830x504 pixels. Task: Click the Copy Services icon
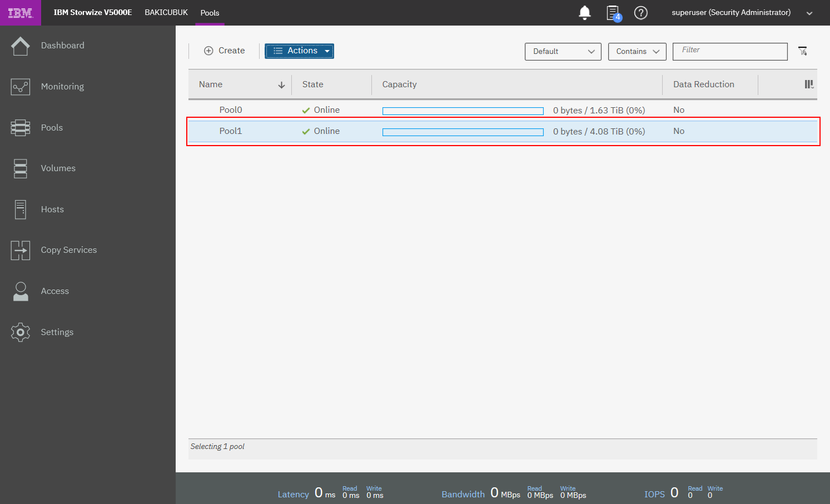[x=21, y=250]
